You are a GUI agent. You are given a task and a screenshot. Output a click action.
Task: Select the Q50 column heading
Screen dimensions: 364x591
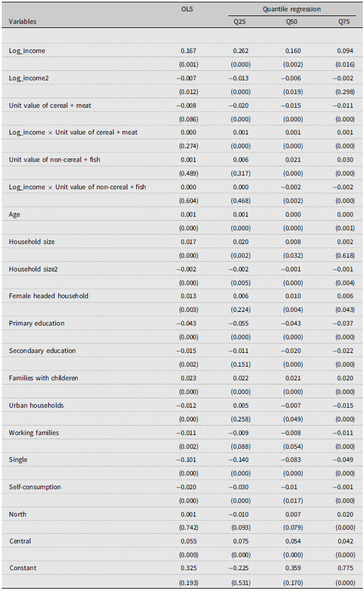click(x=292, y=22)
